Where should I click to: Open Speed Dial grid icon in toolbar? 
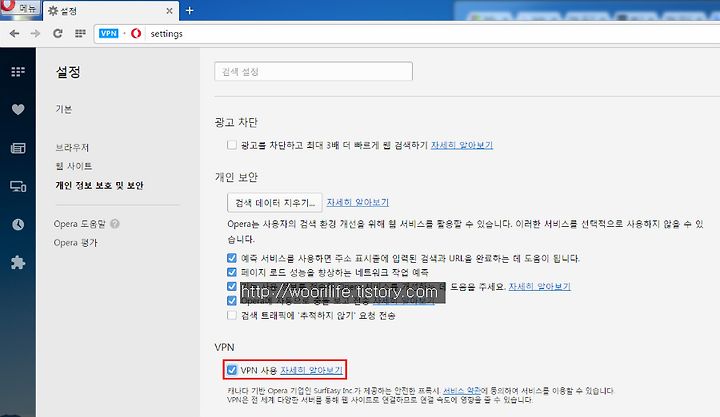click(x=80, y=34)
